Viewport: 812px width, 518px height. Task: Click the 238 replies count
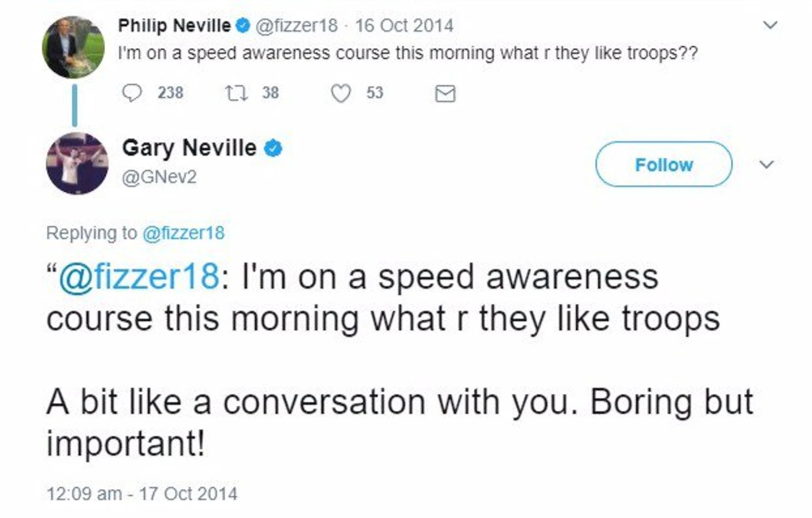[170, 93]
